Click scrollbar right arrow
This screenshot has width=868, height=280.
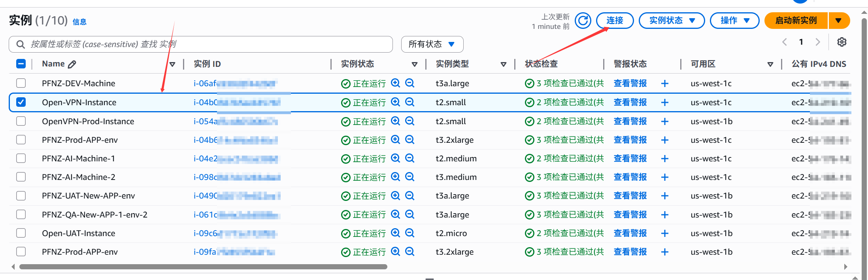(845, 267)
